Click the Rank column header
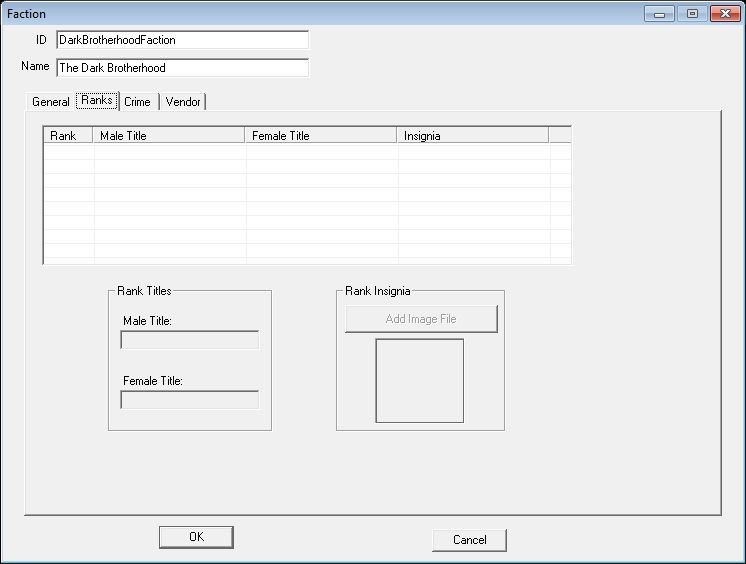This screenshot has width=746, height=564. tap(68, 136)
